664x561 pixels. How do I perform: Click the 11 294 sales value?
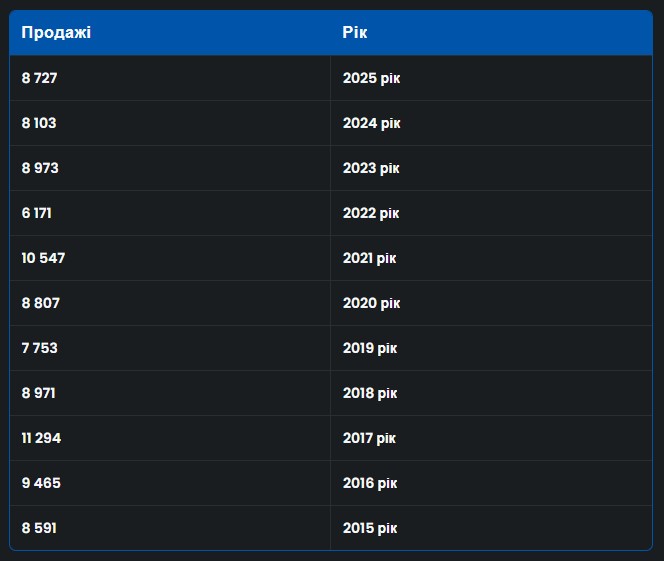click(x=41, y=438)
